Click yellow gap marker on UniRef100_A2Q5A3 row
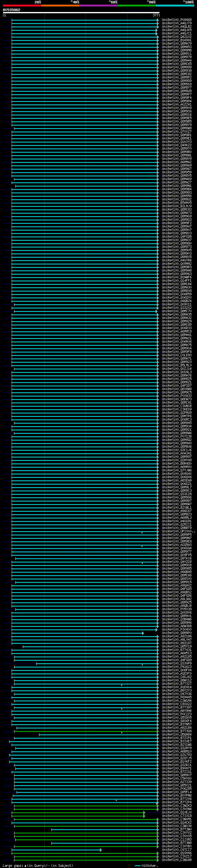Image resolution: width=197 pixels, height=868 pixels. (x=142, y=546)
